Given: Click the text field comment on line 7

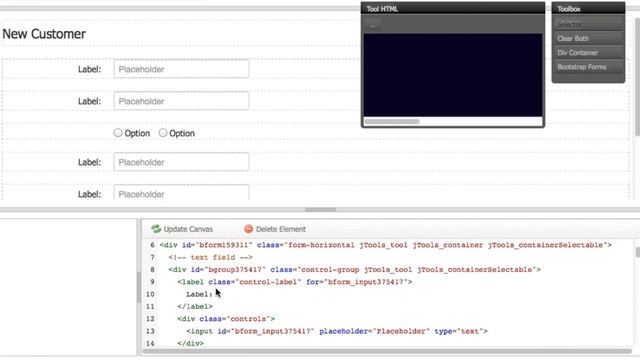Looking at the screenshot, I should click(211, 258).
